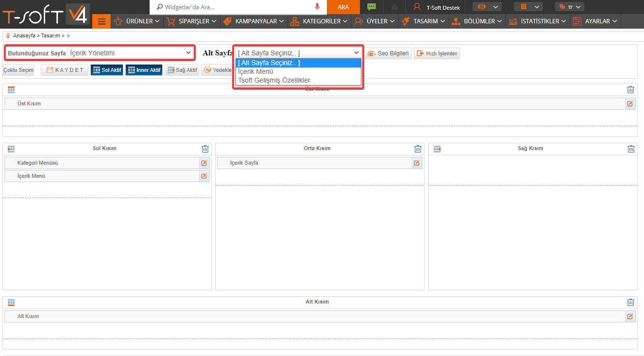
Task: Click the T-Soft V4 logo
Action: (x=45, y=14)
